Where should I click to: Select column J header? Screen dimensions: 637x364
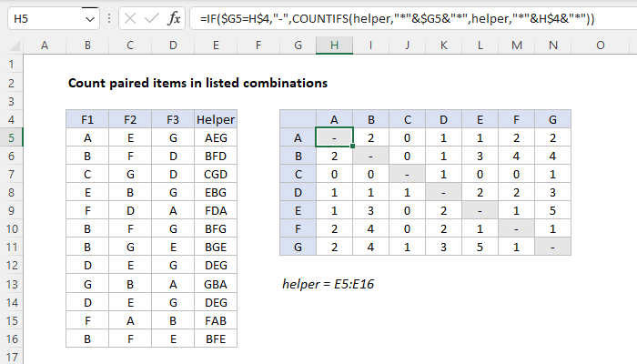tap(407, 45)
